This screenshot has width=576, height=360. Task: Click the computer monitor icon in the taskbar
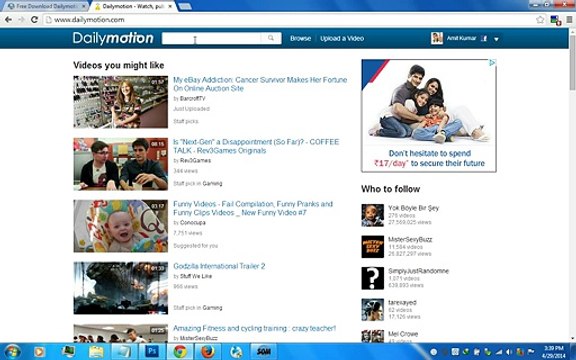(68, 352)
